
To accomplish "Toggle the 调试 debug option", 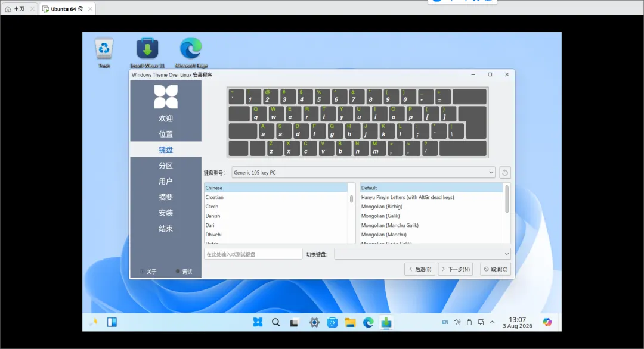I will click(x=184, y=272).
